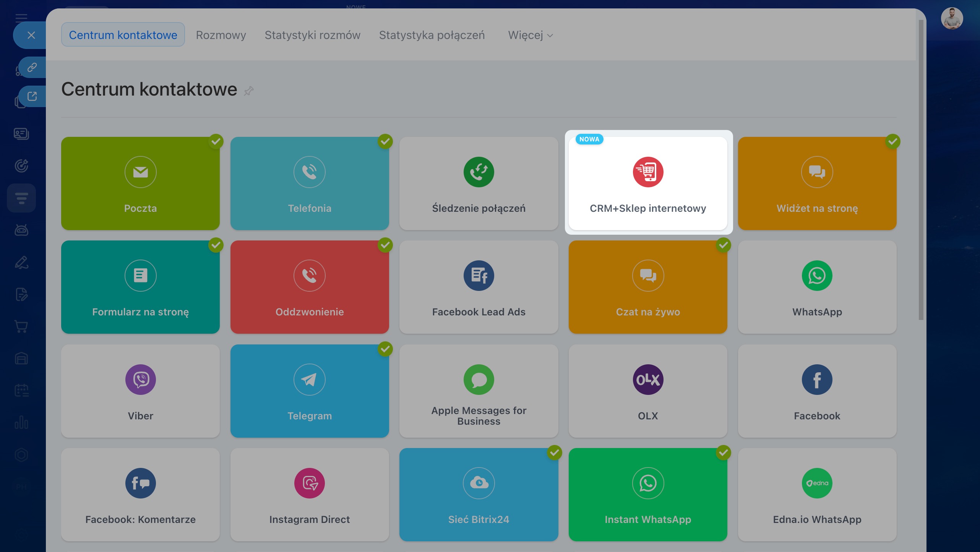Viewport: 980px width, 552px height.
Task: Switch to Statystyka połączeń tab
Action: click(x=432, y=35)
